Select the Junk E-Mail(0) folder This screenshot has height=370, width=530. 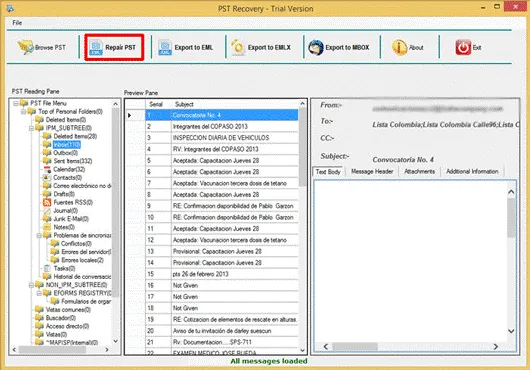coord(71,219)
